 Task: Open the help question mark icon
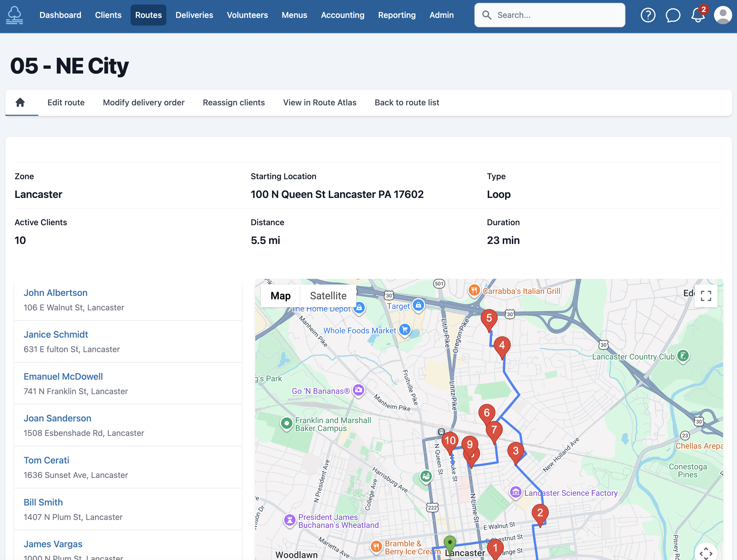click(648, 15)
